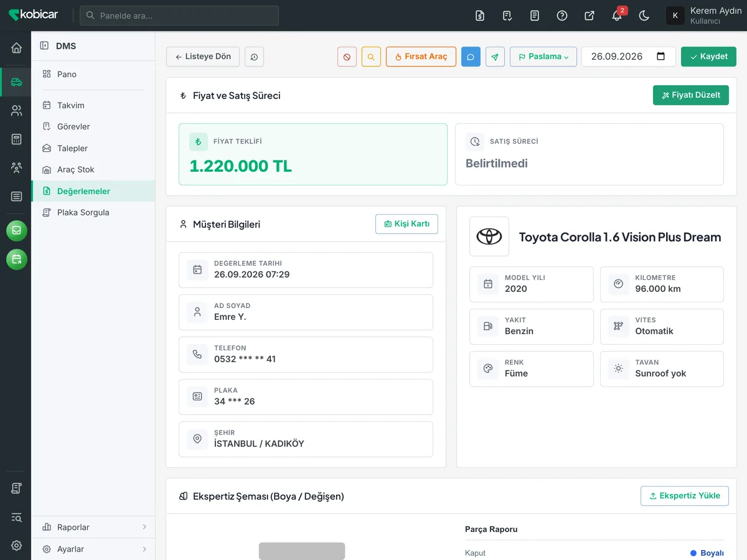The image size is (747, 560).
Task: Click the green mail inbox circle button
Action: point(17,231)
